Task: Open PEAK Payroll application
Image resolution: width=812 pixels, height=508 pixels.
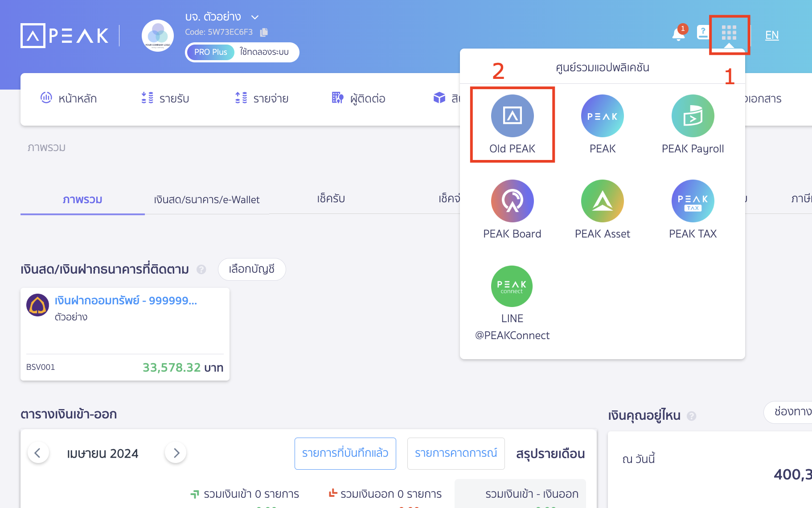Action: [x=693, y=124]
